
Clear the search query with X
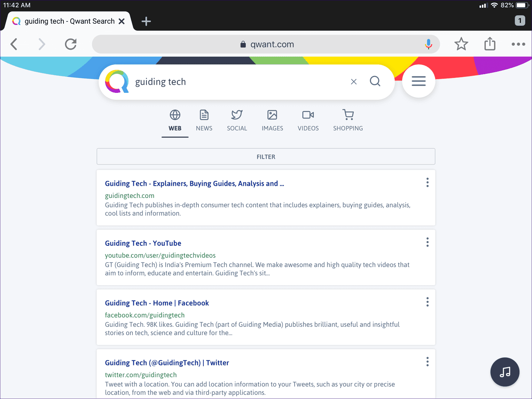coord(354,81)
